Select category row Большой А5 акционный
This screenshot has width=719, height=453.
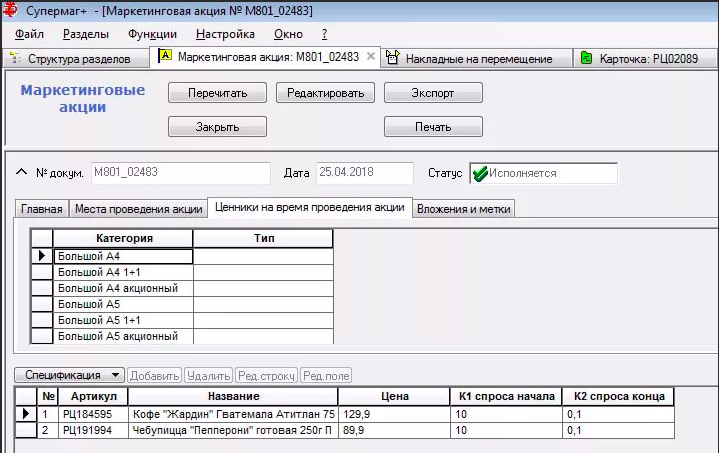123,336
